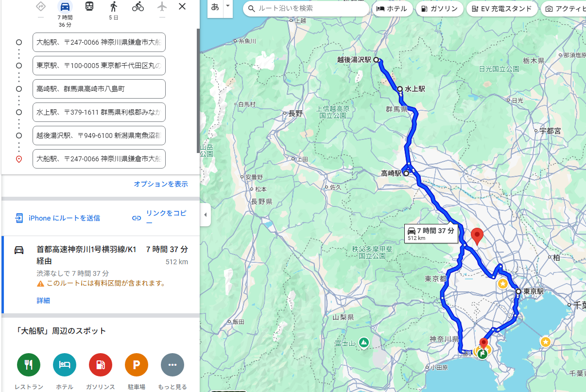Select best travel mode diamond icon
Viewport: 586px width, 392px height.
click(41, 6)
